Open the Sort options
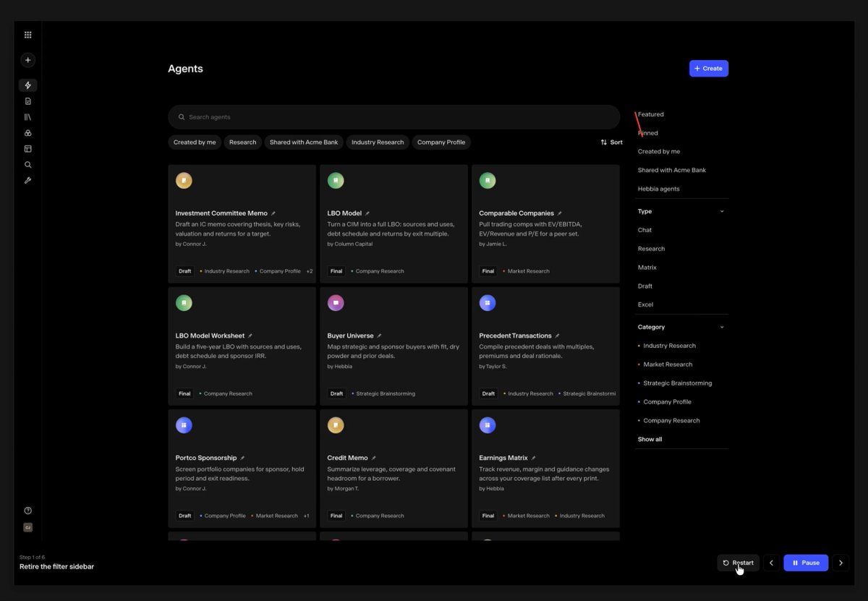The image size is (868, 601). tap(611, 142)
